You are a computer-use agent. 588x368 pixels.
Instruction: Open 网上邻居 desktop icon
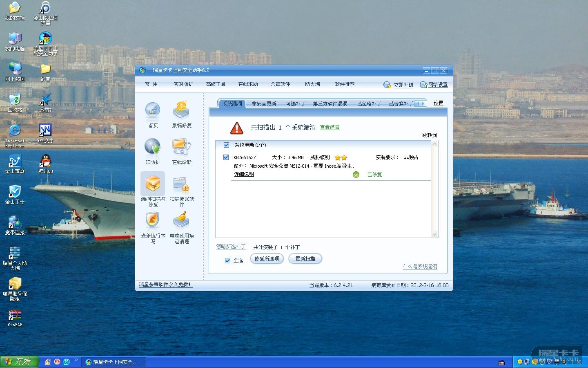[x=15, y=72]
